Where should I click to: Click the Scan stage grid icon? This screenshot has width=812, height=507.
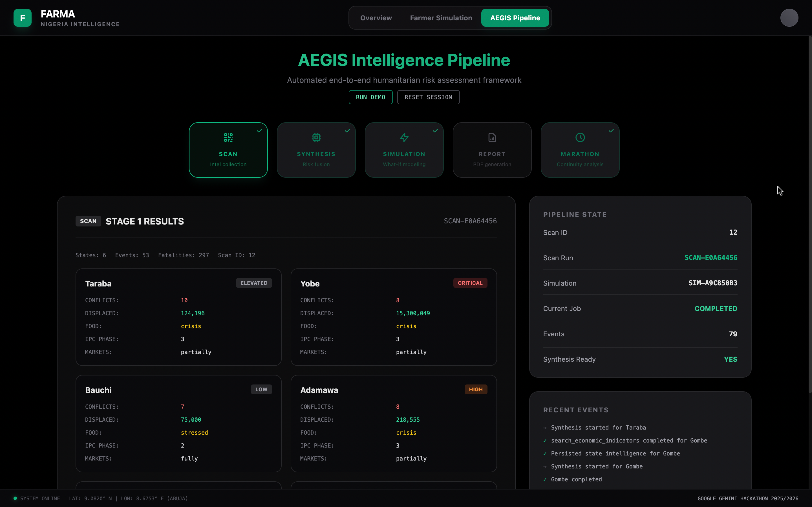click(228, 137)
